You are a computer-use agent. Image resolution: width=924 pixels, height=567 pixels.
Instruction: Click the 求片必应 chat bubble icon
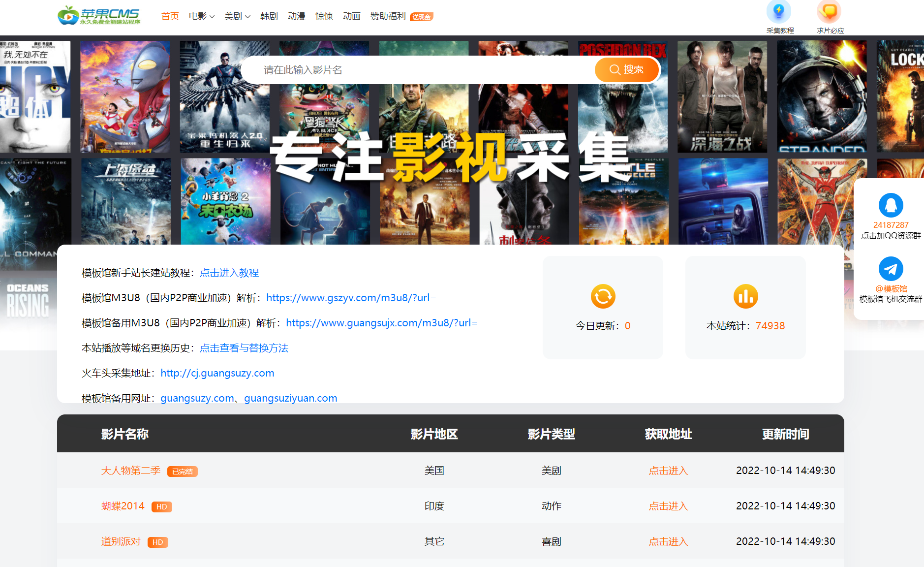(x=829, y=12)
